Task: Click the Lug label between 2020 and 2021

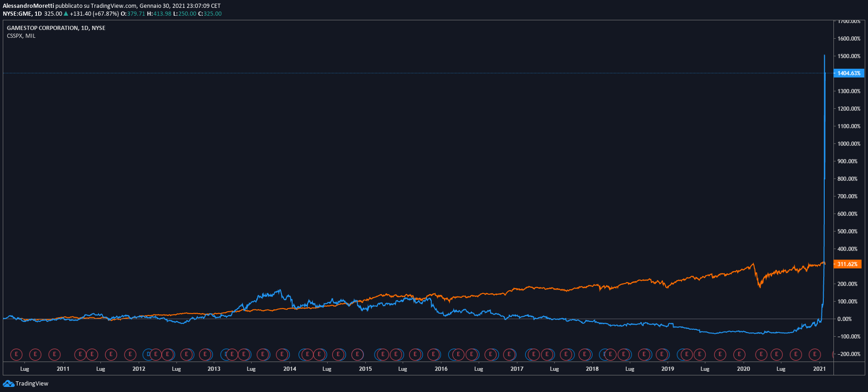Action: coord(781,369)
